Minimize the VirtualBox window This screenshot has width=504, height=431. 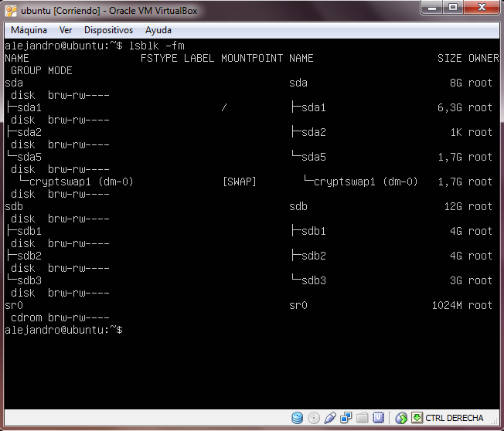[430, 8]
